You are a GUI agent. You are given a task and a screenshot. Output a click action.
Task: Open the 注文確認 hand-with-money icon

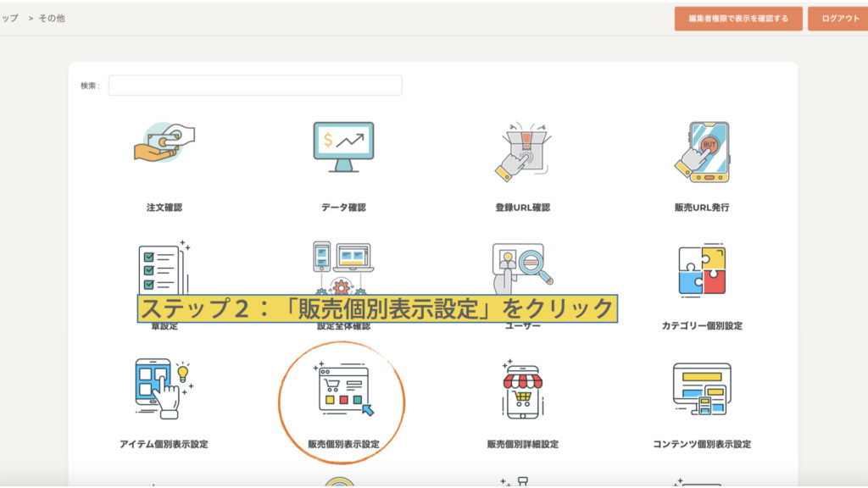point(164,143)
